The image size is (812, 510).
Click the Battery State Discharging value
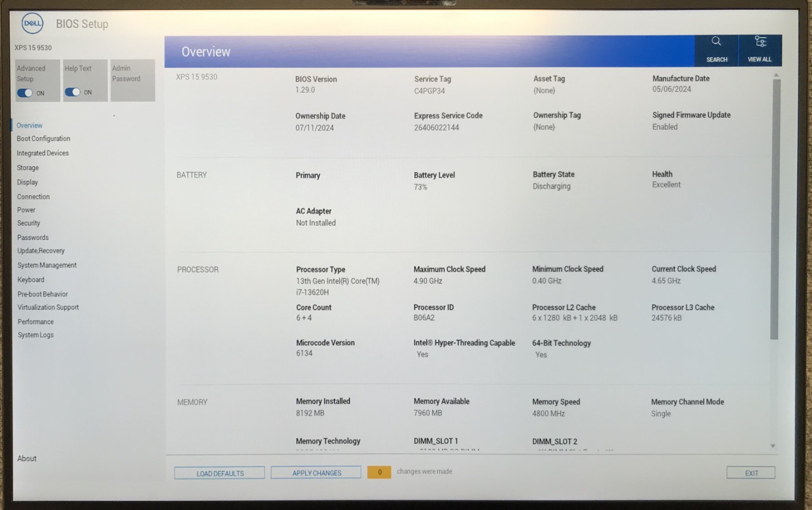coord(552,186)
